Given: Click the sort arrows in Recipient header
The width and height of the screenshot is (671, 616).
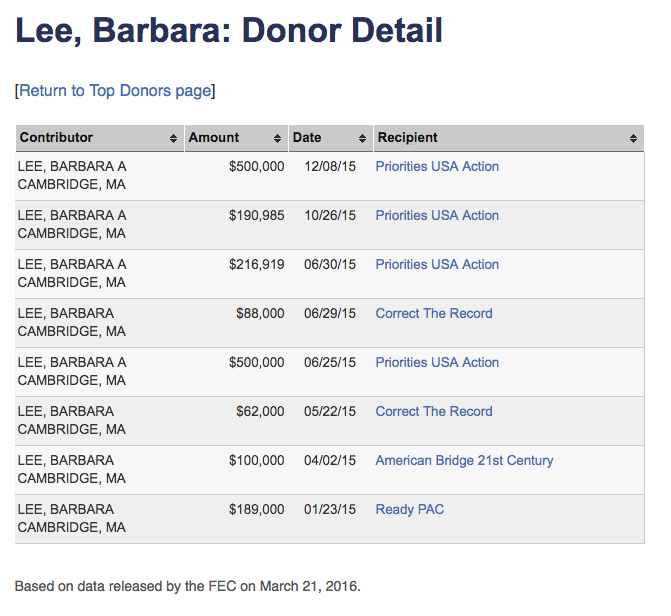Looking at the screenshot, I should [634, 139].
